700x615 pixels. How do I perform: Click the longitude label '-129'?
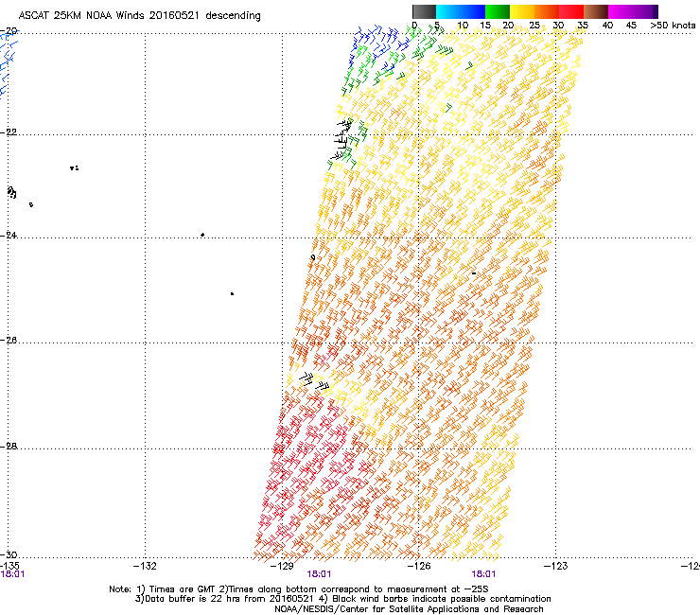[282, 567]
